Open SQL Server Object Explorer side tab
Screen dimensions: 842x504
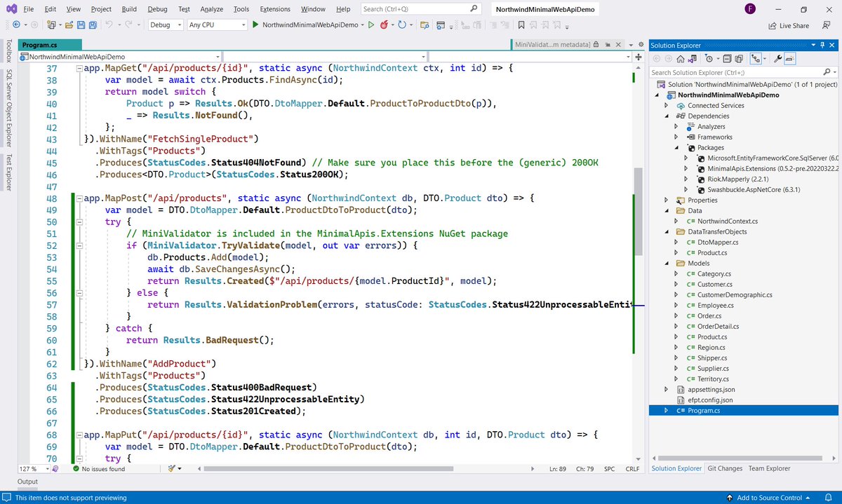click(x=8, y=107)
